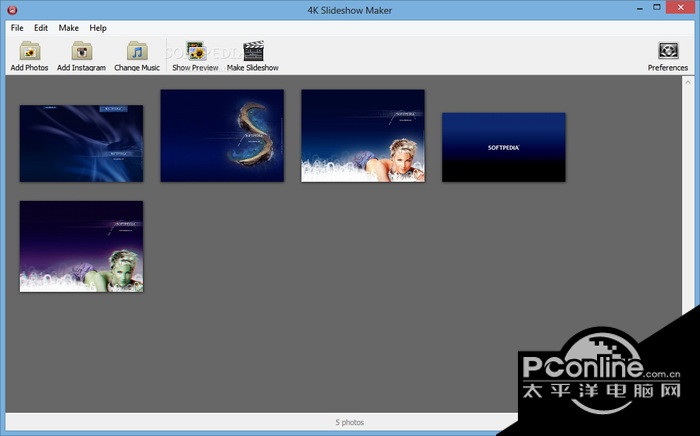Open the Change Music folder icon
Viewport: 700px width, 436px height.
(136, 52)
